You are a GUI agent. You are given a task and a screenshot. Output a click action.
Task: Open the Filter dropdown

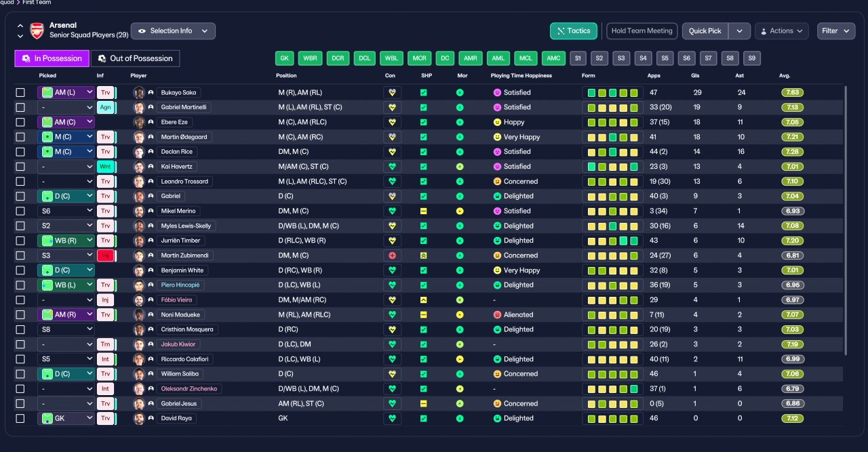tap(836, 31)
